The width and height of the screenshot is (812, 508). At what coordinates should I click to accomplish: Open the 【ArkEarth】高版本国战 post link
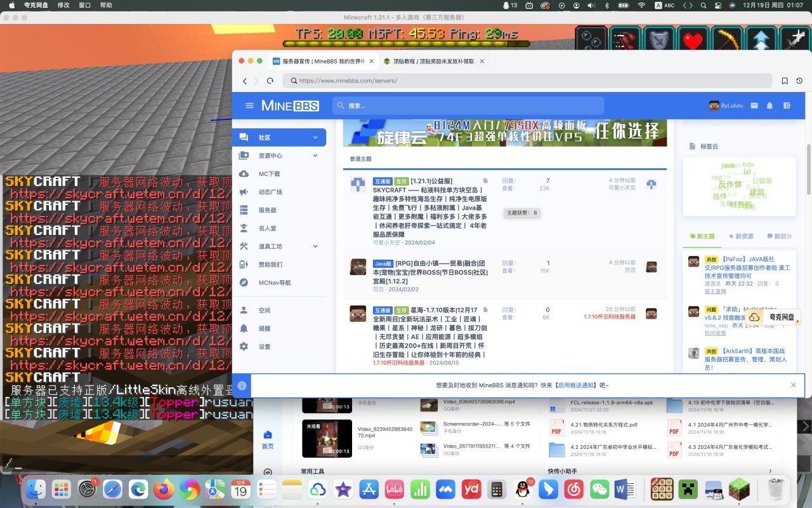(x=745, y=359)
